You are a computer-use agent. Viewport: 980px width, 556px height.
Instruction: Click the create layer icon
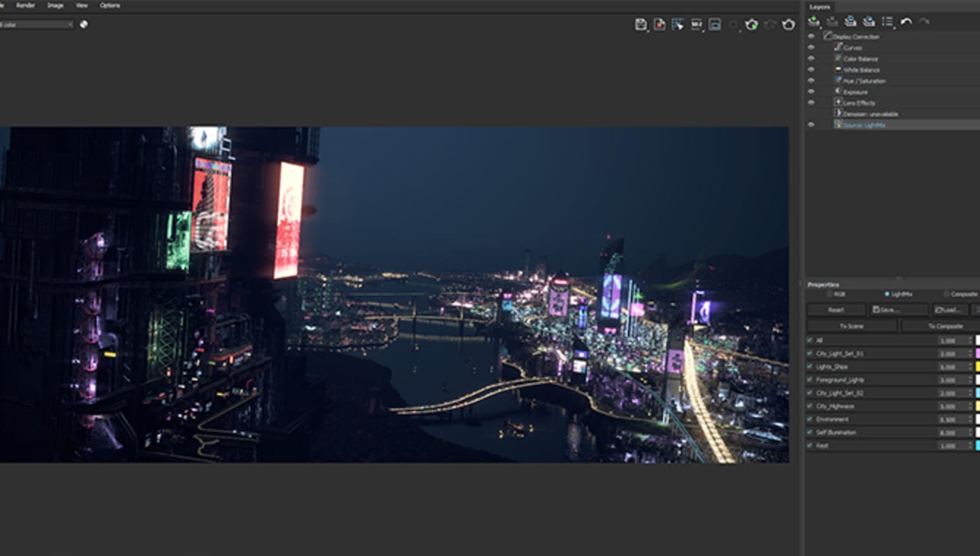tap(813, 22)
